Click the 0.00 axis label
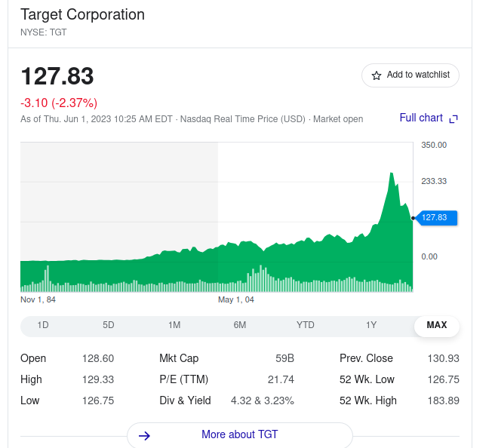The height and width of the screenshot is (448, 495). point(429,256)
